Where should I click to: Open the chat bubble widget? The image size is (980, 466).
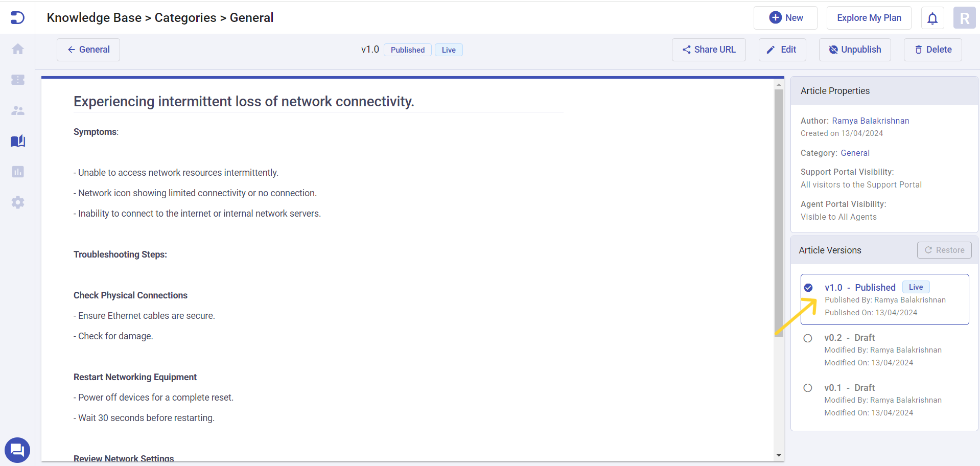[x=17, y=450]
